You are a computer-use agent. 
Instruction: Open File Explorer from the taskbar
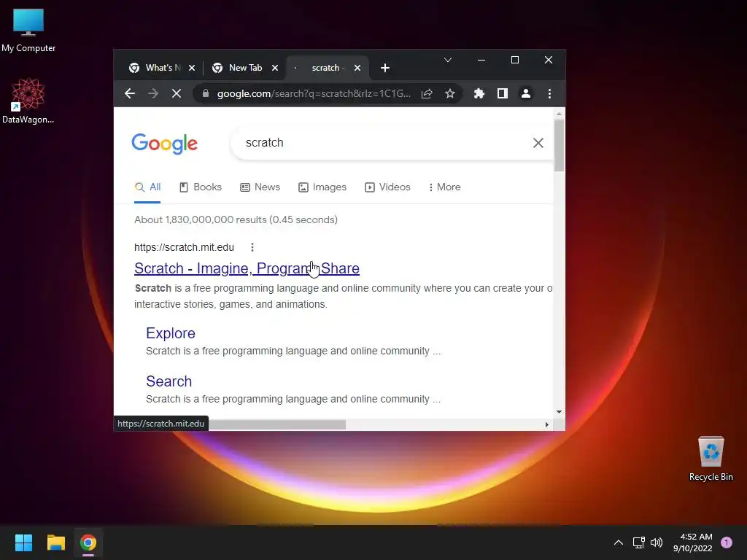(x=55, y=542)
